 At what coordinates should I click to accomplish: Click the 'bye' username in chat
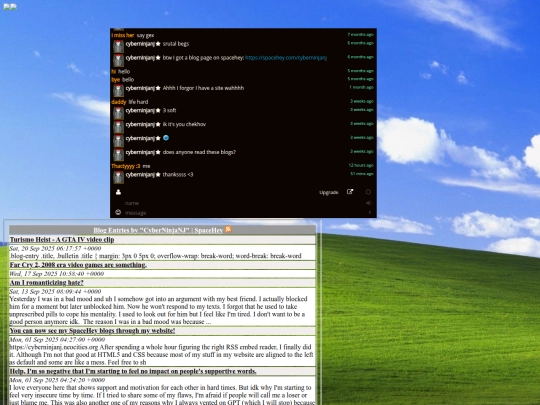pos(115,80)
